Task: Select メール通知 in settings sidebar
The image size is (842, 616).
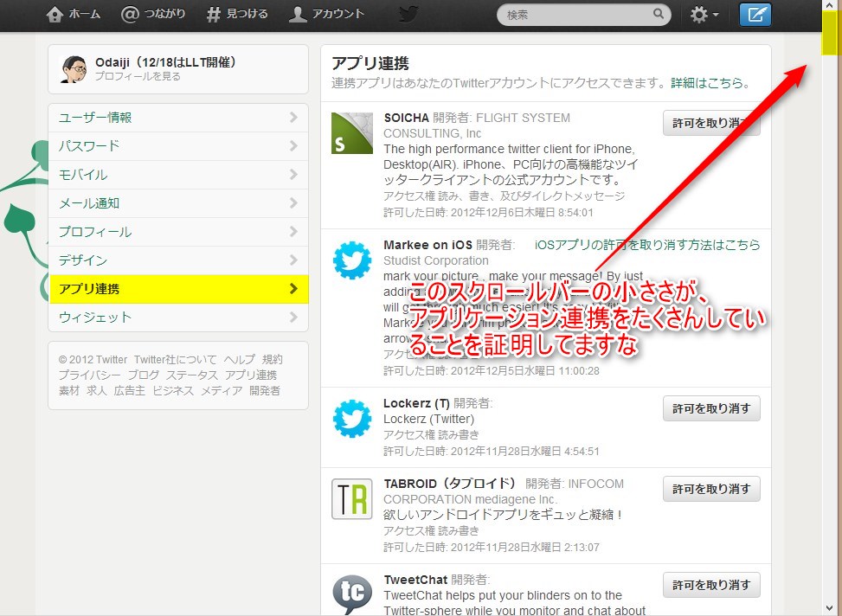Action: click(x=178, y=203)
